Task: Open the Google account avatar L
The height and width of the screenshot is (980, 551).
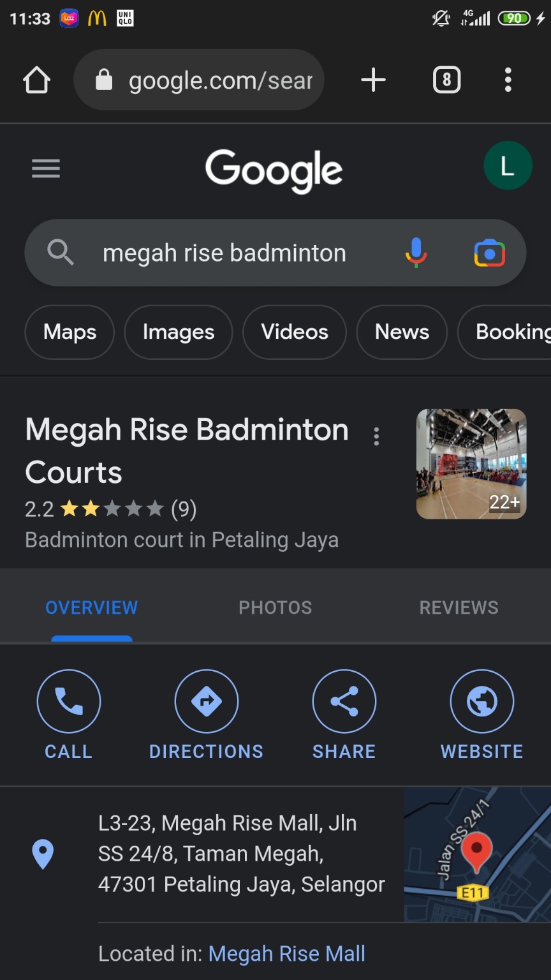Action: pos(508,166)
